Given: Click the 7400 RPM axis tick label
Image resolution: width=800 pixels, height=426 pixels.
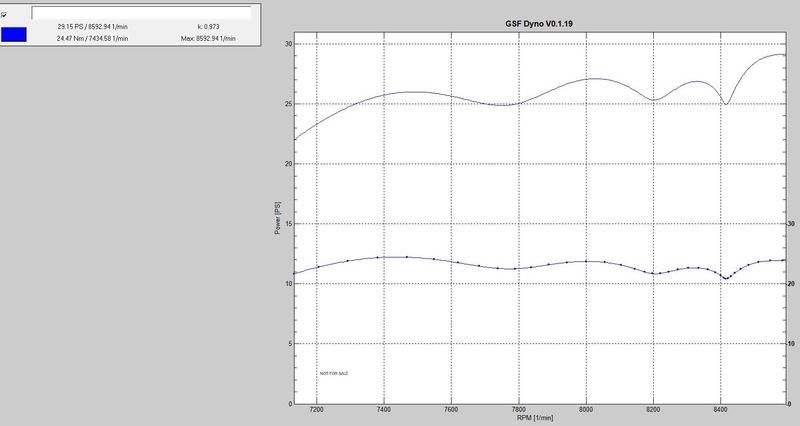Looking at the screenshot, I should pyautogui.click(x=384, y=409).
